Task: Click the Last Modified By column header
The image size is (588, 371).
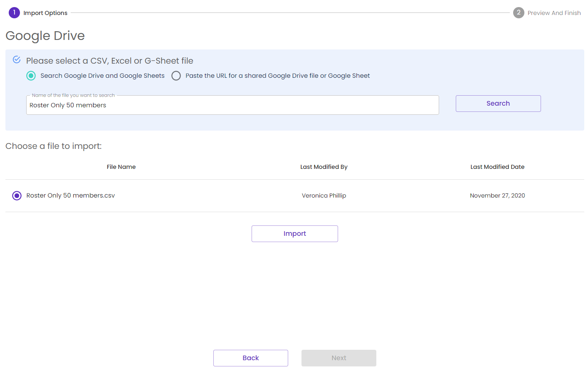Action: [324, 167]
